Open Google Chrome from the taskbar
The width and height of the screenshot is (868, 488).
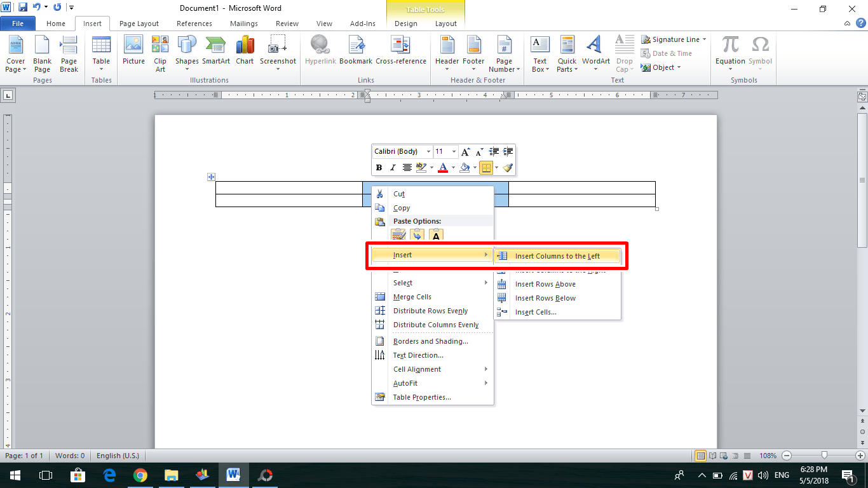(140, 475)
